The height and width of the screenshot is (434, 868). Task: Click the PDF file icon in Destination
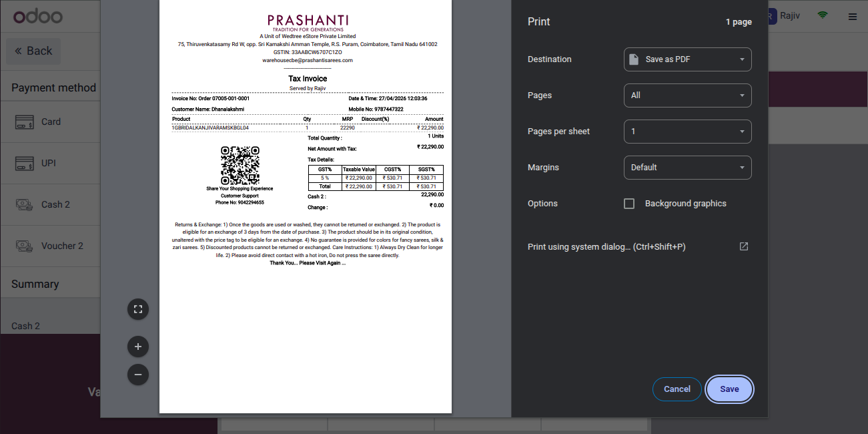(x=634, y=59)
